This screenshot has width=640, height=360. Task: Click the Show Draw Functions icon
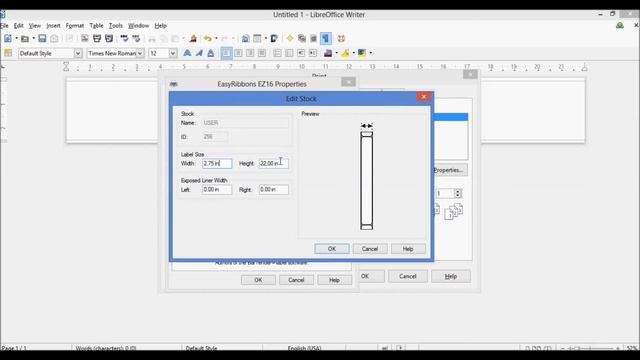click(x=274, y=38)
